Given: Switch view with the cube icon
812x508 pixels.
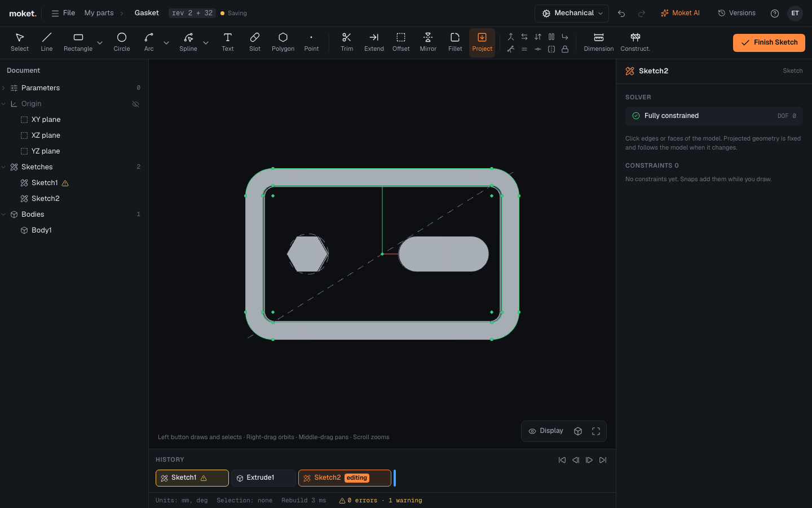Looking at the screenshot, I should (578, 431).
